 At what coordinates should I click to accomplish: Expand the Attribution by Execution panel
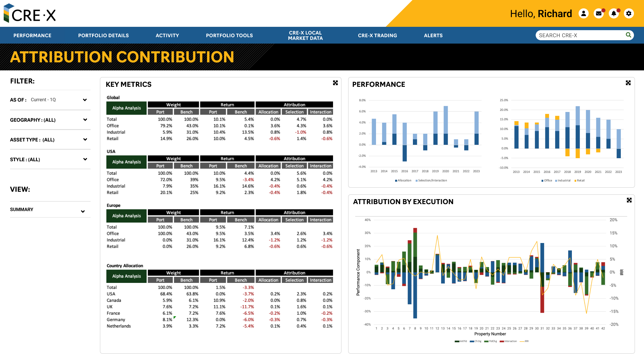tap(629, 200)
